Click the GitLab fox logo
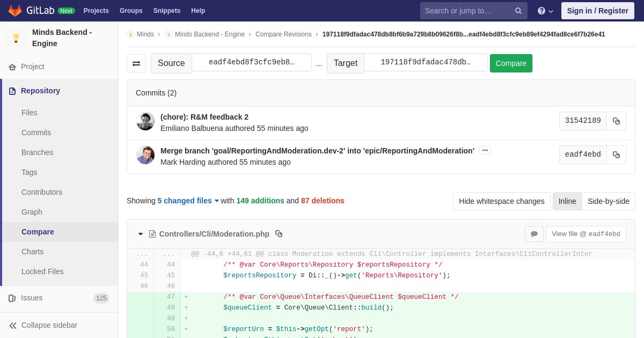The height and width of the screenshot is (338, 644). click(15, 11)
